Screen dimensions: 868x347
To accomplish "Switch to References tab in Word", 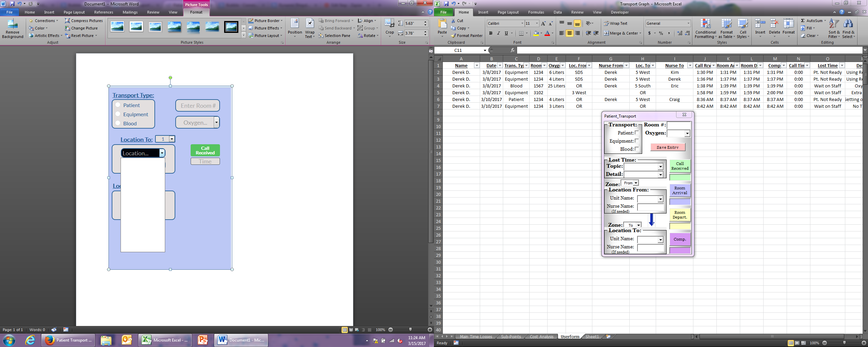I will (104, 12).
